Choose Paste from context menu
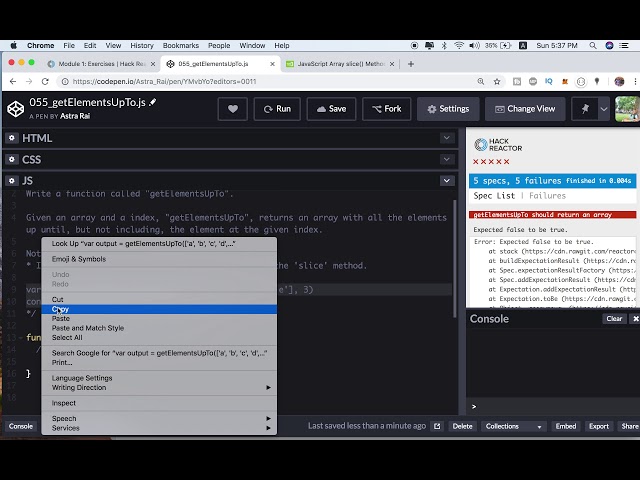Image resolution: width=640 pixels, height=480 pixels. (159, 318)
